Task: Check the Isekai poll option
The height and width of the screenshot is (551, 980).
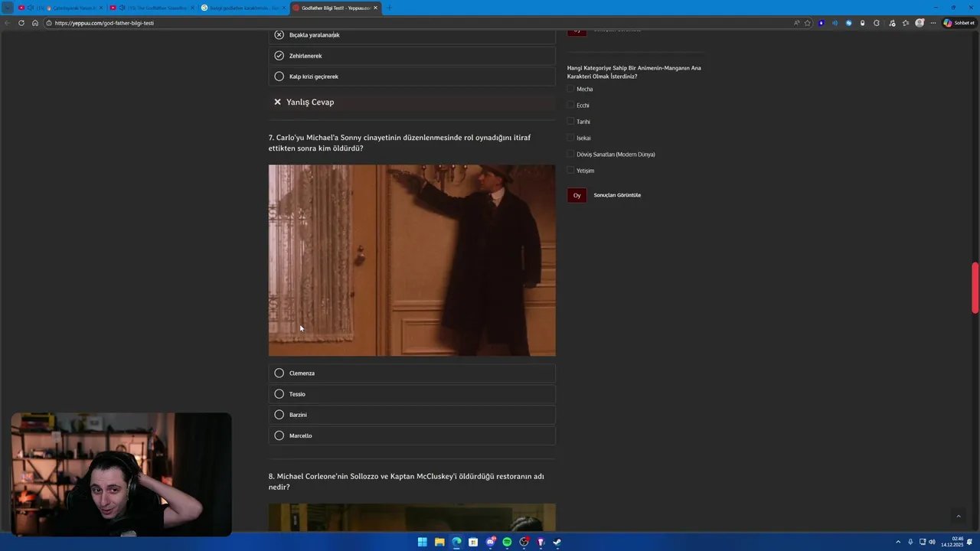Action: pos(570,138)
